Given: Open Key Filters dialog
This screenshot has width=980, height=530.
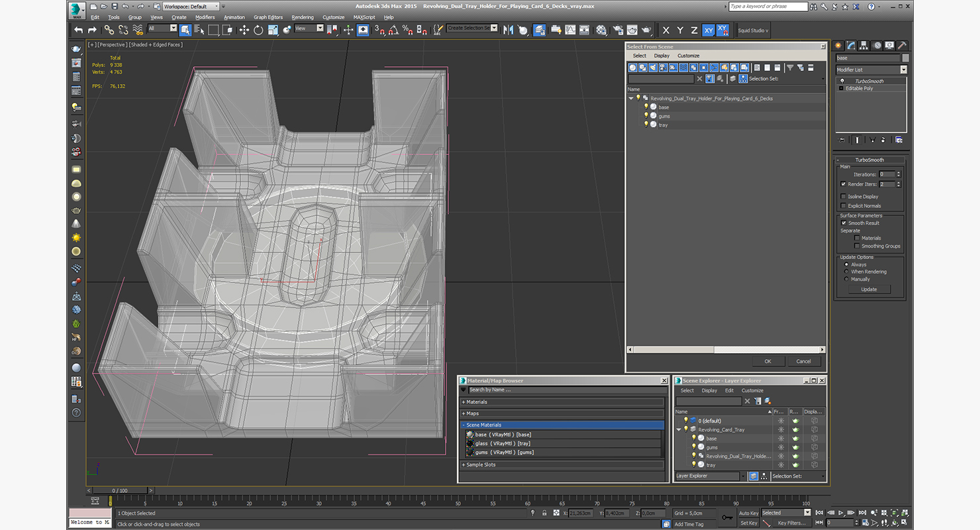Looking at the screenshot, I should [792, 523].
